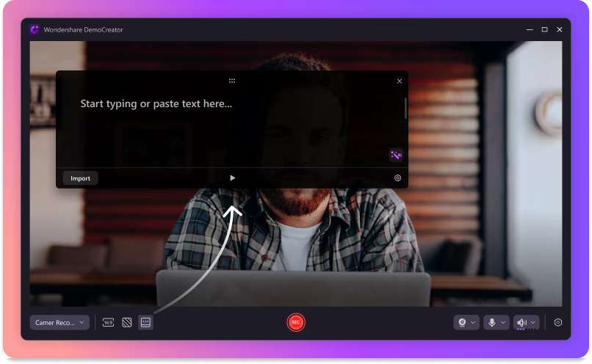The width and height of the screenshot is (592, 364).
Task: Click the teleprompter drag handle dots
Action: (x=232, y=81)
